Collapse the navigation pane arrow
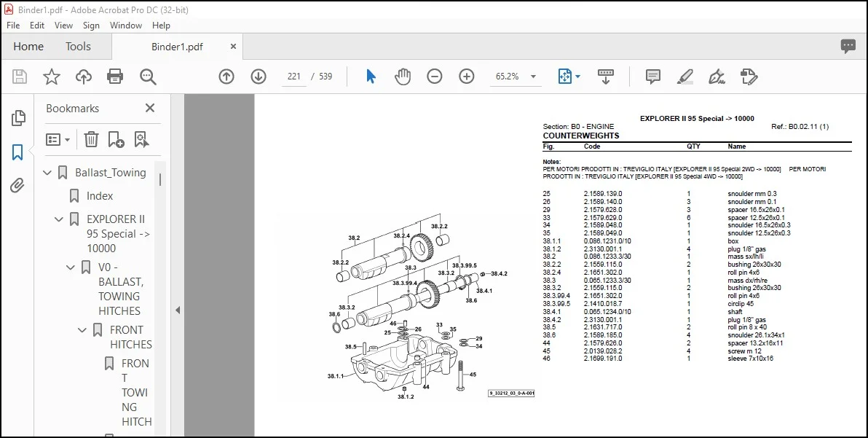 pos(178,310)
